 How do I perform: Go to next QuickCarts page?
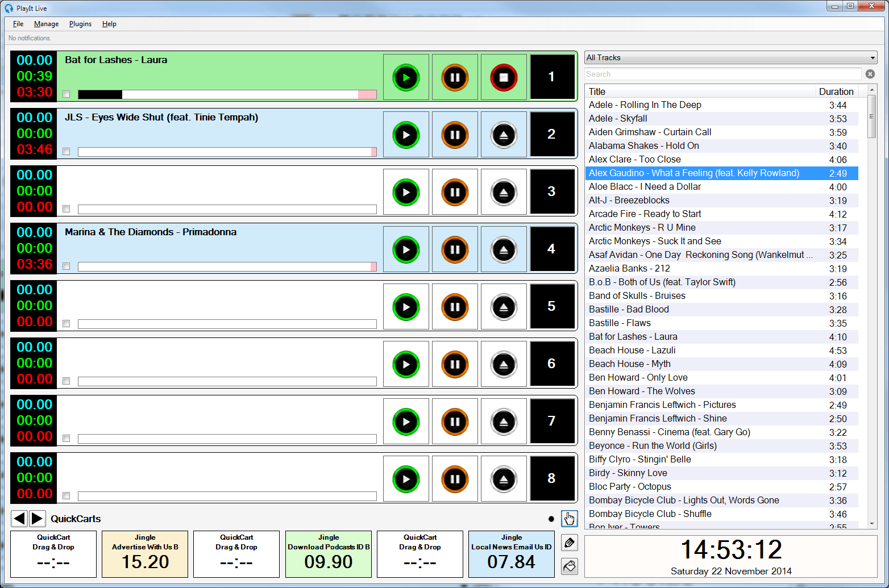tap(38, 518)
